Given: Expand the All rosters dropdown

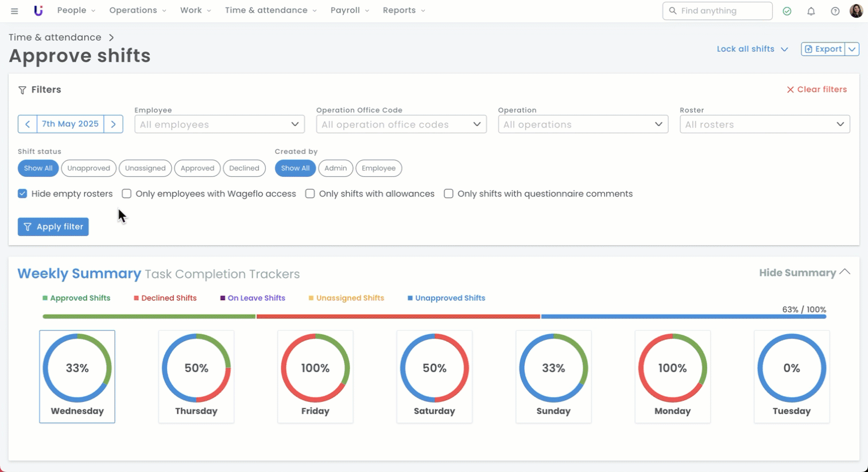Looking at the screenshot, I should (x=765, y=124).
